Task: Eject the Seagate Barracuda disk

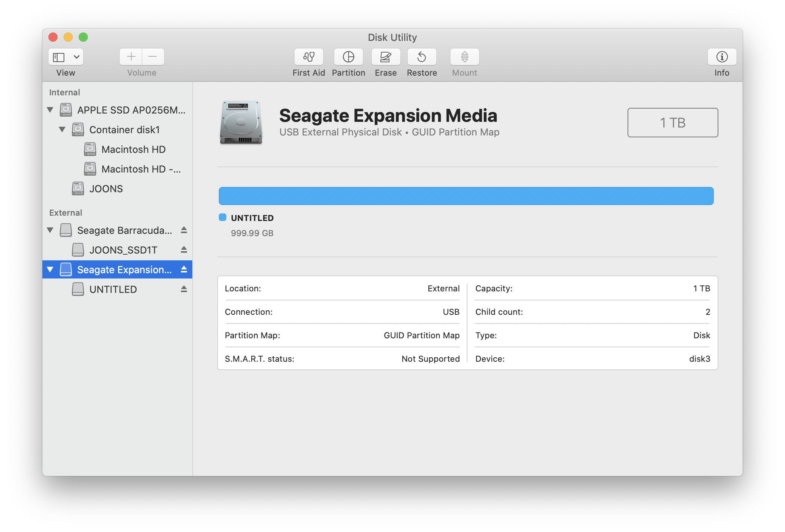Action: coord(184,230)
